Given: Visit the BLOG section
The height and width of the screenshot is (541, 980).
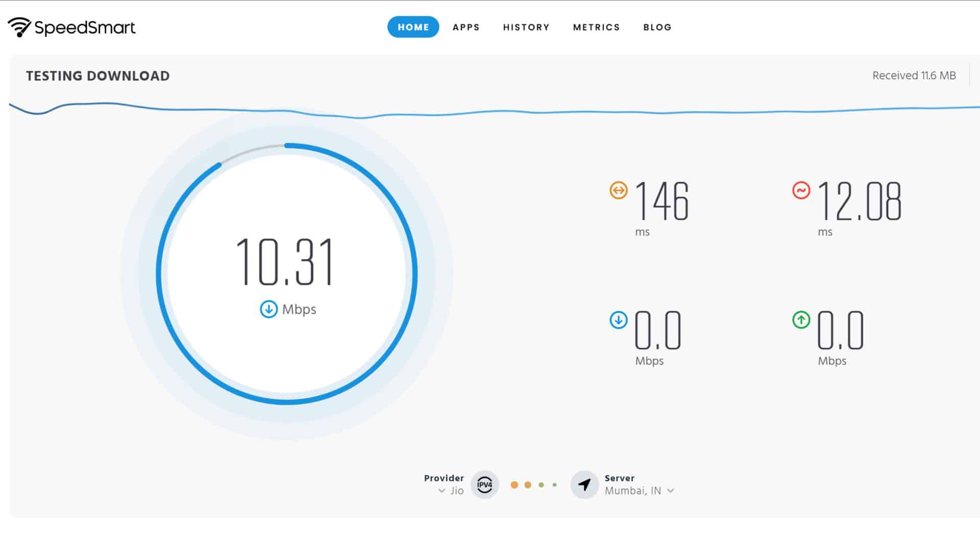Looking at the screenshot, I should click(x=657, y=27).
